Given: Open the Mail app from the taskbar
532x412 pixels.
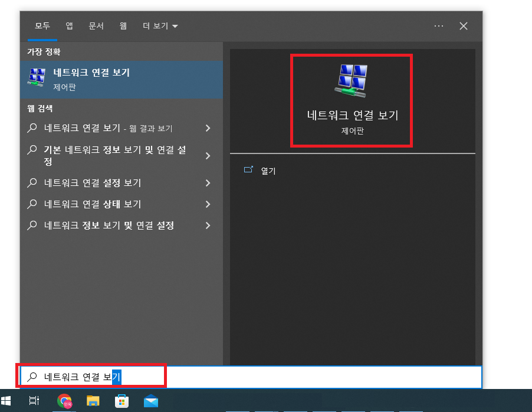Looking at the screenshot, I should [151, 401].
